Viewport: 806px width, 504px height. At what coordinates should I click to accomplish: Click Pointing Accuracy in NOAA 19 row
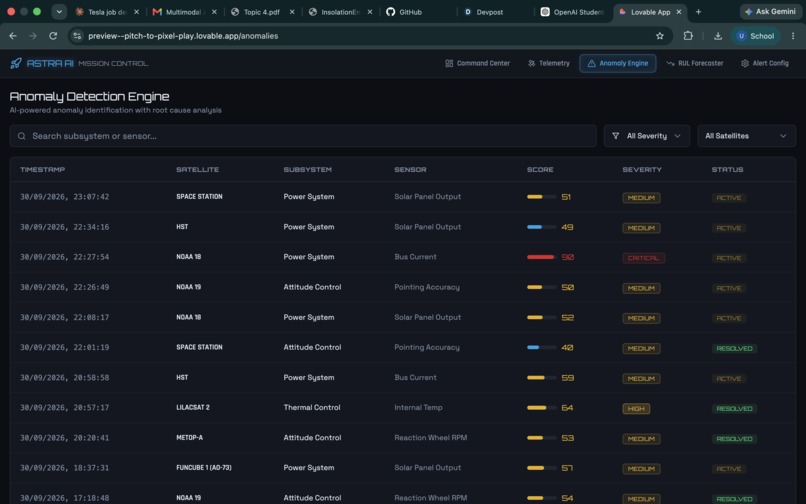427,287
